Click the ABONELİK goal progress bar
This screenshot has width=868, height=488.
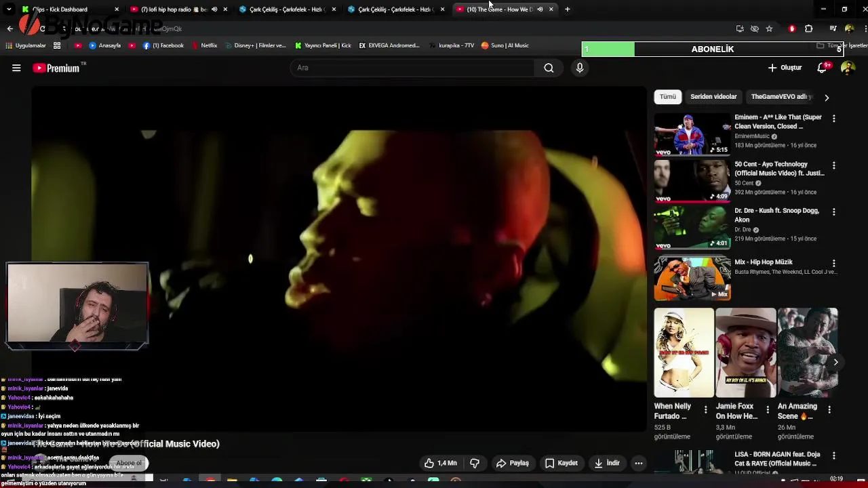pos(713,49)
